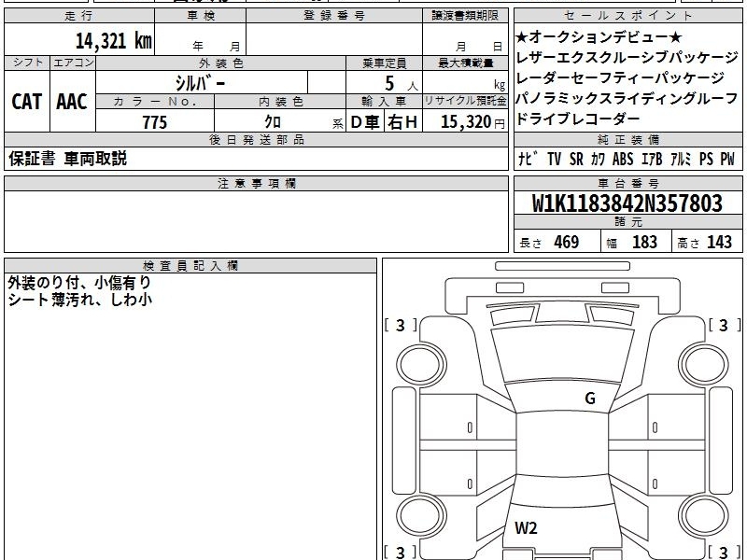Click the TV equipment label
The width and height of the screenshot is (747, 560).
point(554,159)
